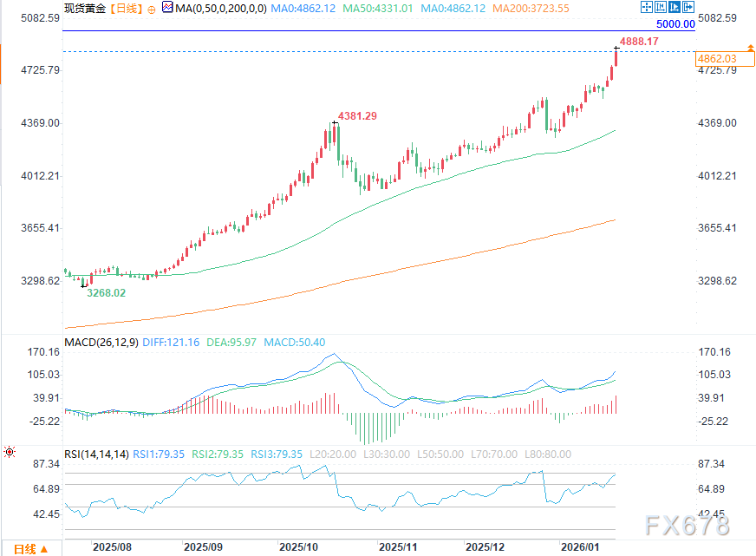Click the MACD(26,12,9) indicator label

coord(101,343)
